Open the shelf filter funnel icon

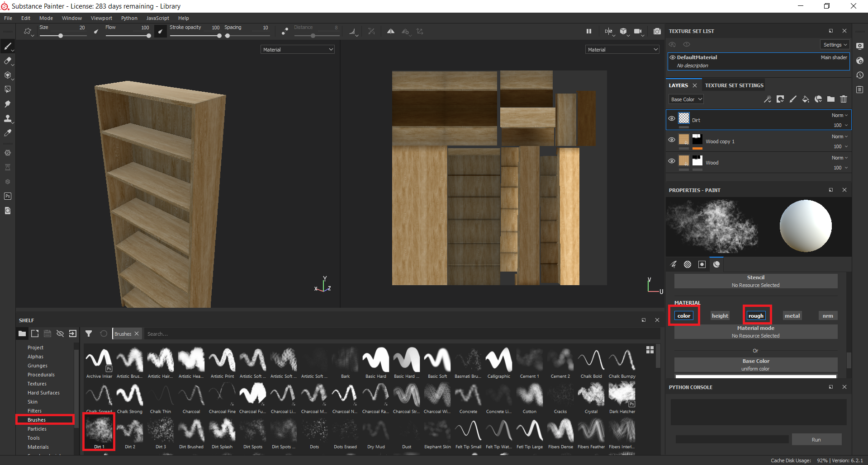89,333
